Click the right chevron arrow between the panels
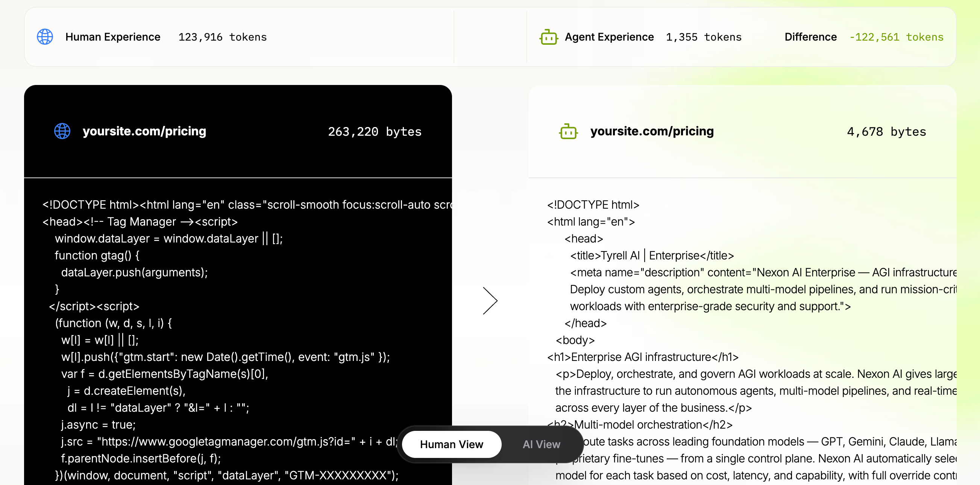Image resolution: width=980 pixels, height=485 pixels. point(490,300)
